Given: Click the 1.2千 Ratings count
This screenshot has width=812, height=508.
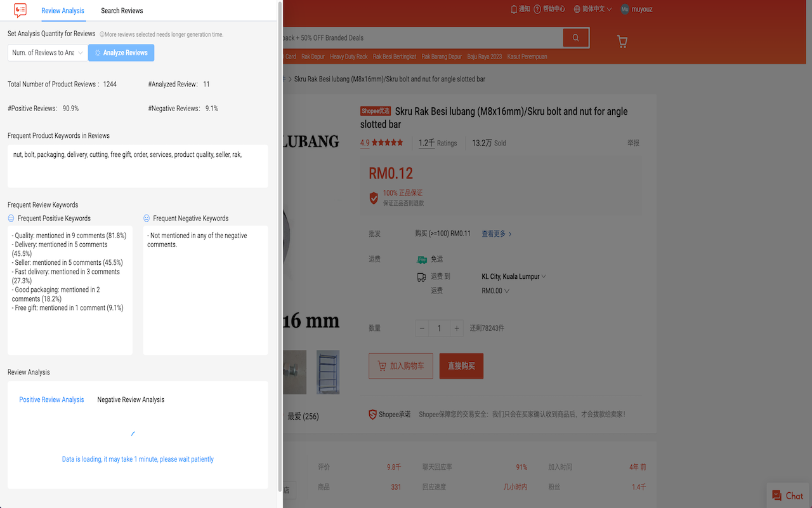Looking at the screenshot, I should (x=438, y=143).
